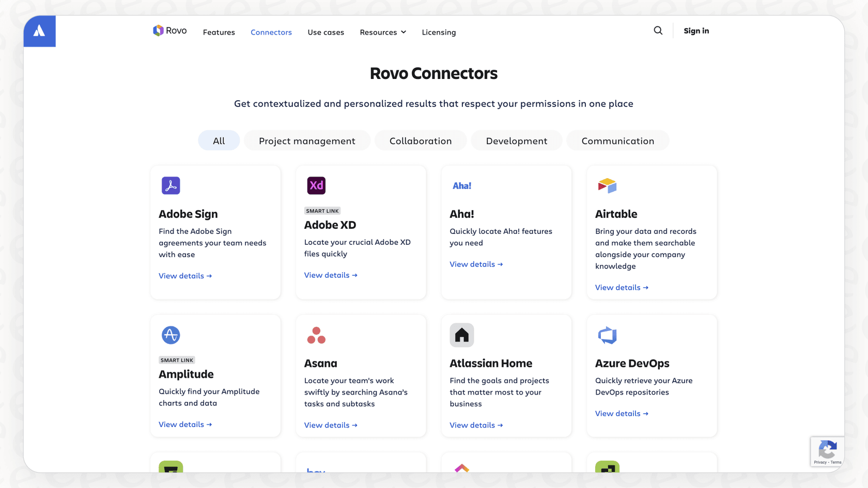This screenshot has height=488, width=868.
Task: View details for the Asana connector
Action: (331, 424)
